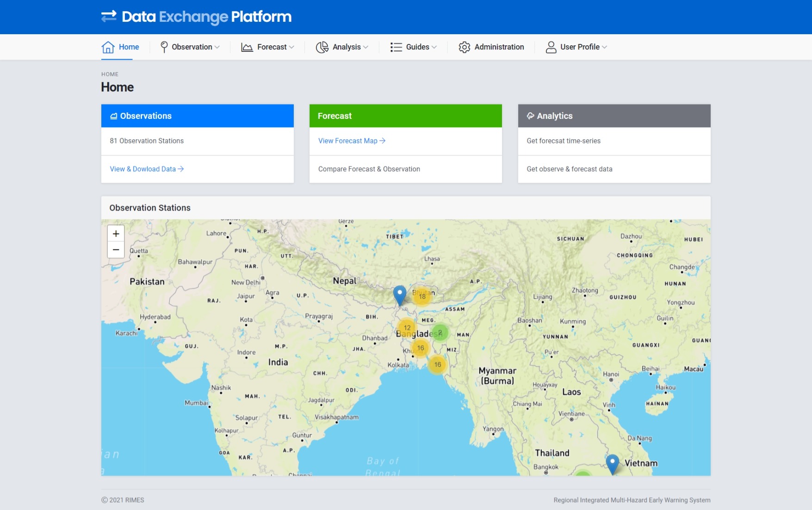Viewport: 812px width, 510px height.
Task: Open the View Forecast Map link
Action: (x=352, y=141)
